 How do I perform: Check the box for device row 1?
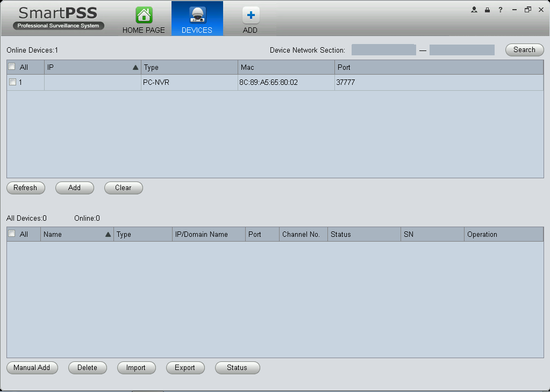coord(12,82)
